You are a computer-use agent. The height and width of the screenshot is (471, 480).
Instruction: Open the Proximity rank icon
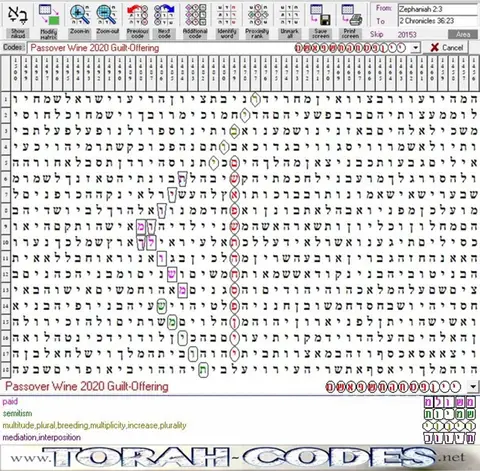pyautogui.click(x=257, y=15)
